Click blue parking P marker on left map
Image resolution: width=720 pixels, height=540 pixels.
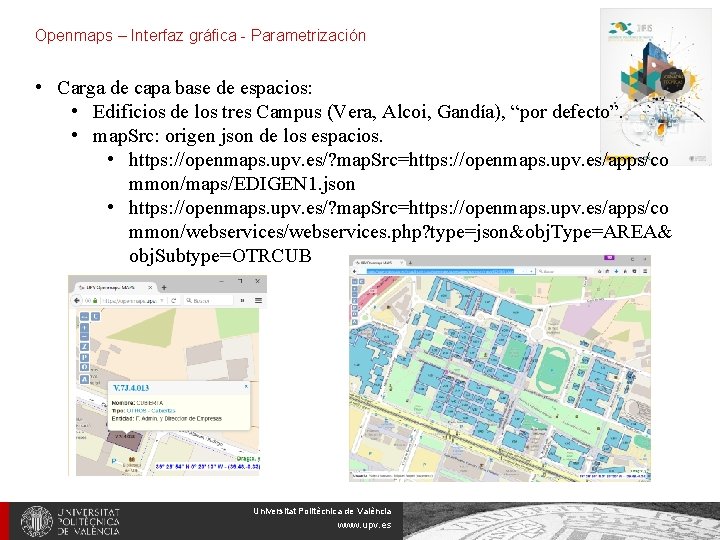pyautogui.click(x=114, y=461)
